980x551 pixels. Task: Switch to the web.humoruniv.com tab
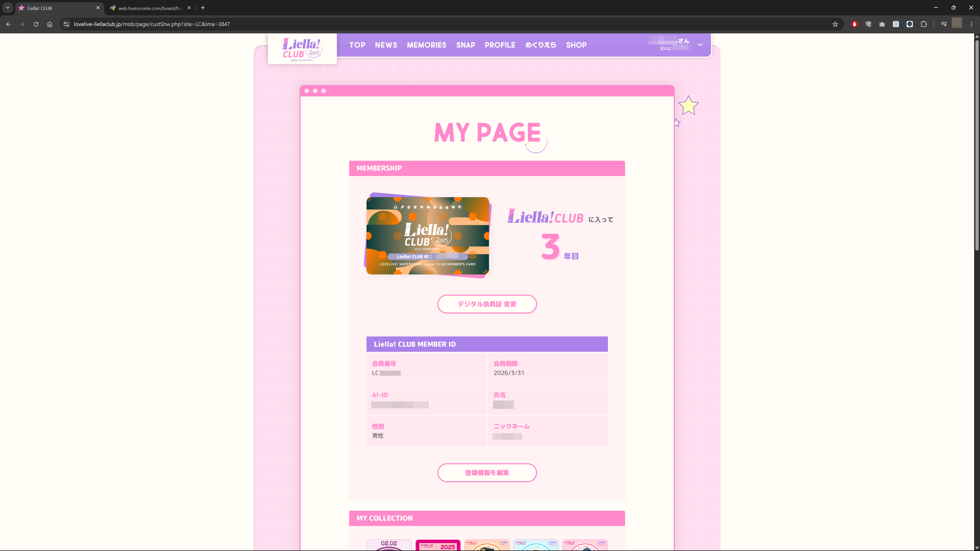pos(150,8)
